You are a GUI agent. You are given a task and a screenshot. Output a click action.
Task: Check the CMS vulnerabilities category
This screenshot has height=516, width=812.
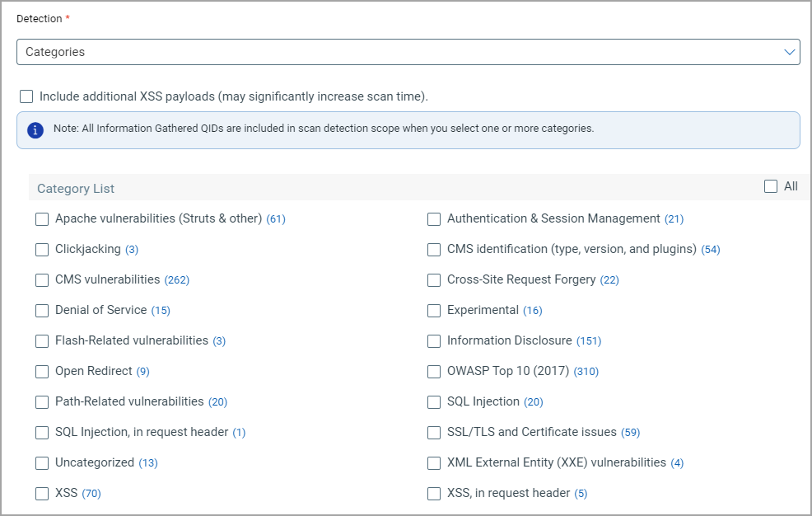(42, 279)
